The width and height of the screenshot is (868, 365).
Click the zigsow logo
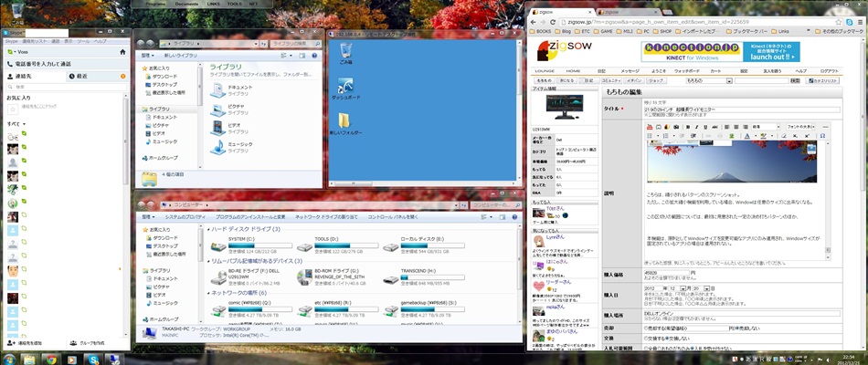click(x=556, y=50)
